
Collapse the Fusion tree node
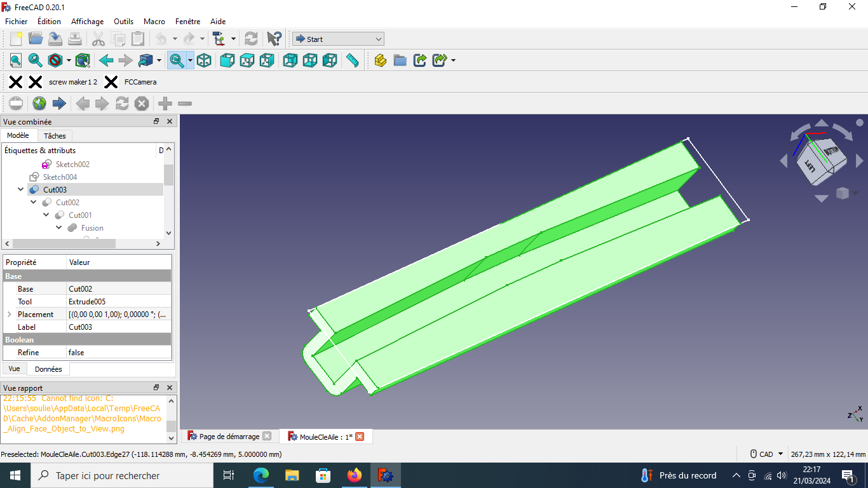[59, 227]
